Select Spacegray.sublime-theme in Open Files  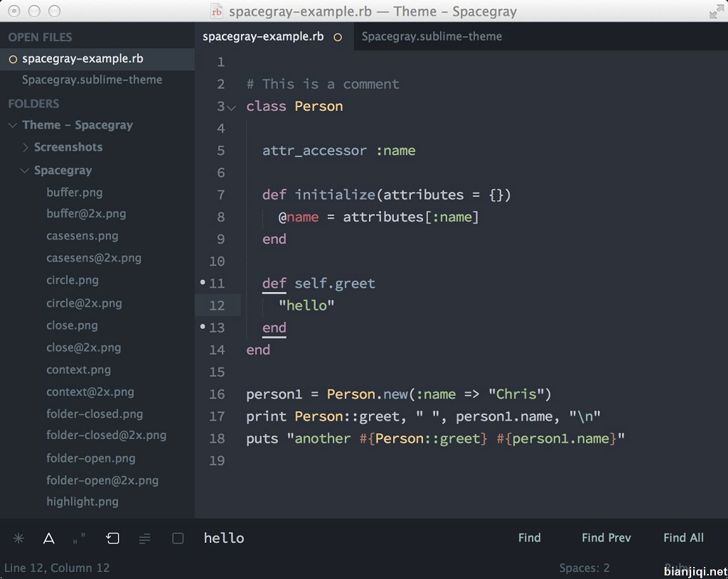pos(97,80)
